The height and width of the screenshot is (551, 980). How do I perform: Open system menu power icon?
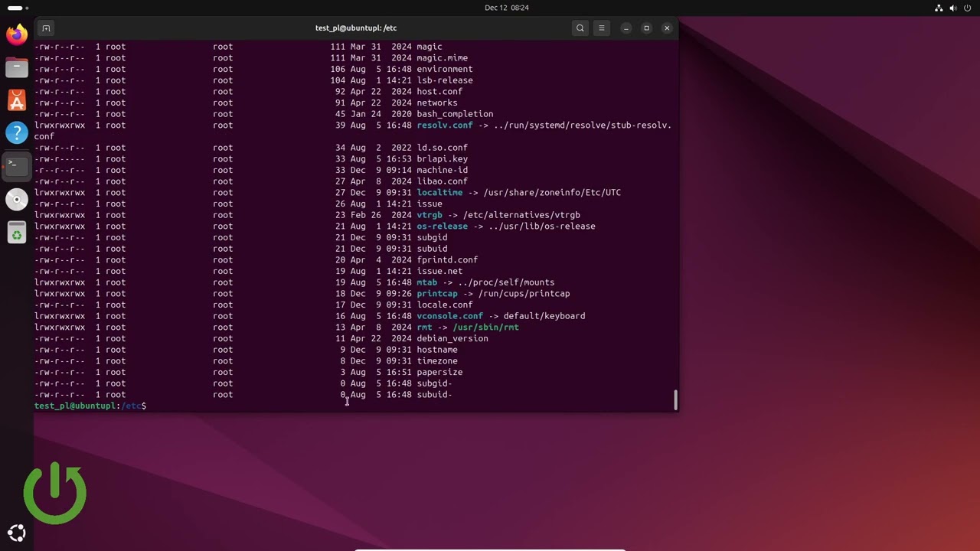click(967, 8)
